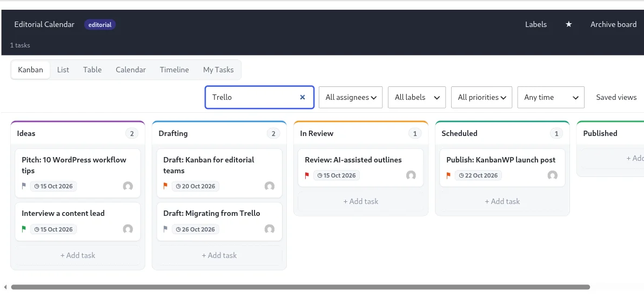Click the Scheduled column count badge

click(556, 133)
